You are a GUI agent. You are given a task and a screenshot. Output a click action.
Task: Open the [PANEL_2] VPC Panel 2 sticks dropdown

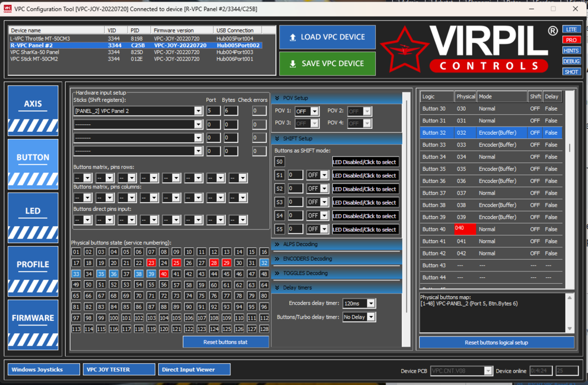pyautogui.click(x=198, y=111)
